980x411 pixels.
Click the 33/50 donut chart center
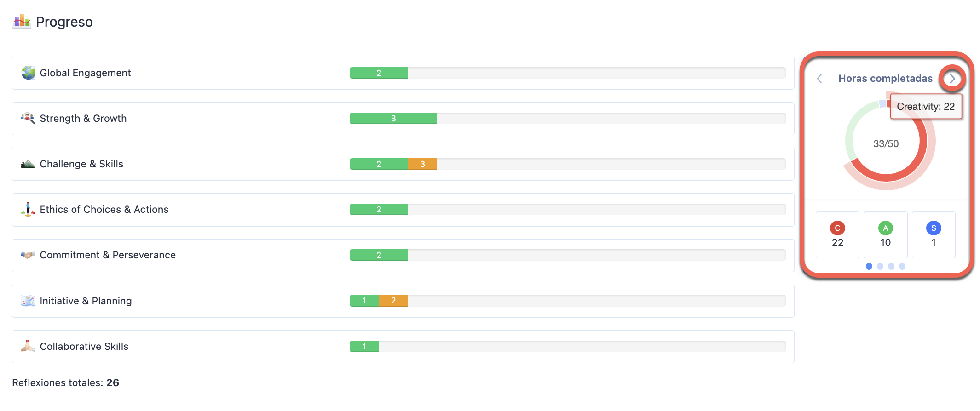886,144
